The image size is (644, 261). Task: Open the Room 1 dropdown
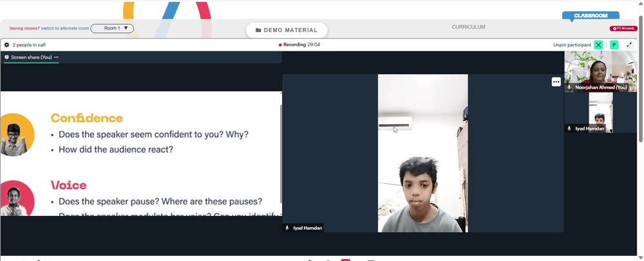pos(112,28)
